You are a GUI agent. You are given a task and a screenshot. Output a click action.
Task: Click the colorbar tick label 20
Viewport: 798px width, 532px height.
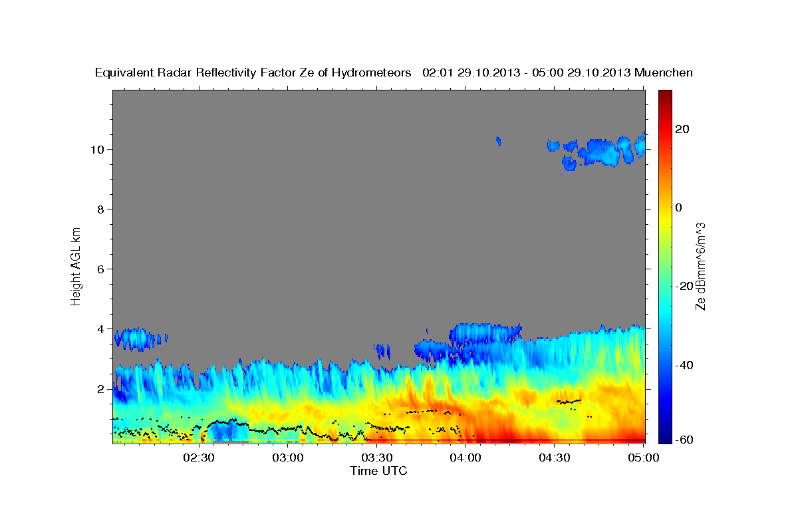tap(681, 129)
